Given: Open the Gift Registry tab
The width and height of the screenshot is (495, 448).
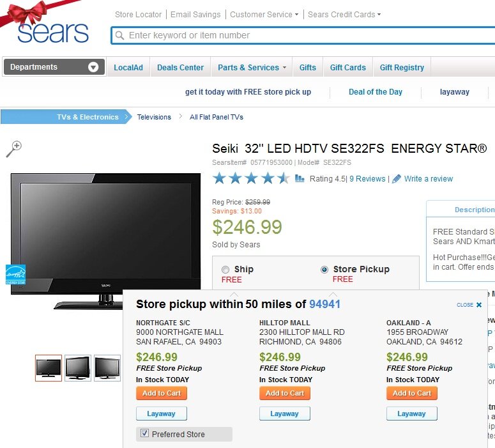Looking at the screenshot, I should coord(402,68).
